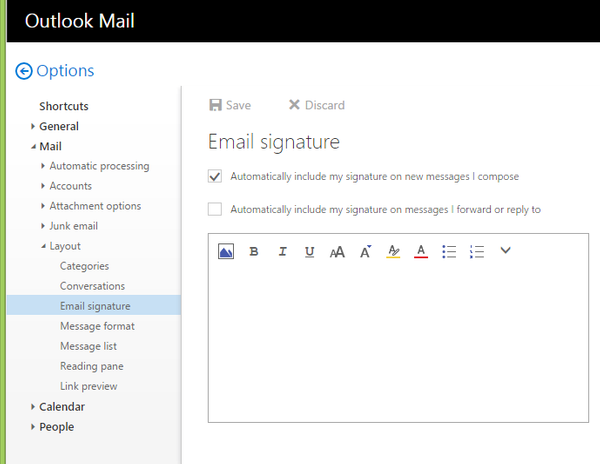This screenshot has width=600, height=464.
Task: Toggle Underline formatting in signature editor
Action: pos(310,252)
